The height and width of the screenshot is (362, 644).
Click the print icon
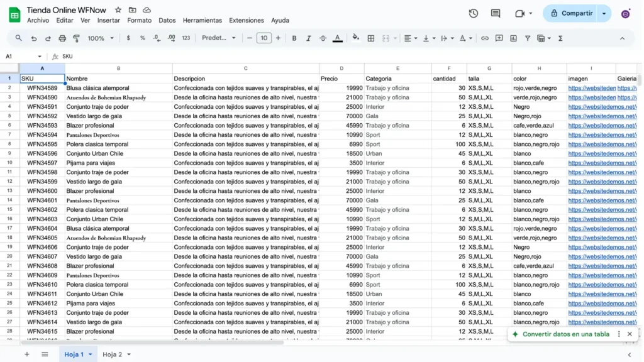(62, 38)
